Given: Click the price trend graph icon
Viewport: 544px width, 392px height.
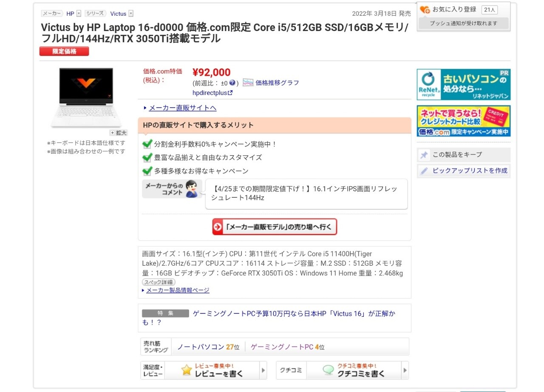Looking at the screenshot, I should [248, 82].
